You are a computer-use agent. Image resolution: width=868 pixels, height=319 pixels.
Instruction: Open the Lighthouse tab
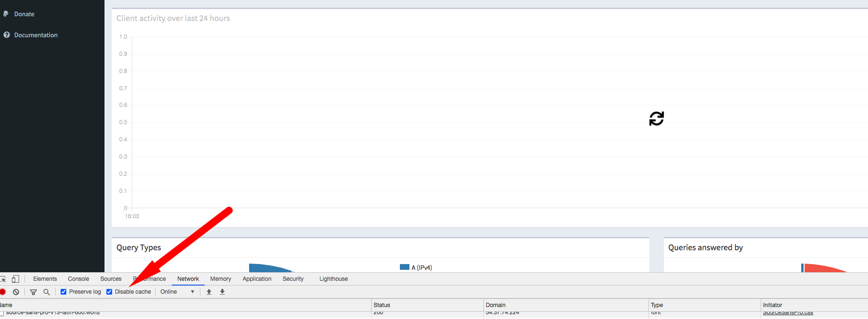pyautogui.click(x=334, y=279)
